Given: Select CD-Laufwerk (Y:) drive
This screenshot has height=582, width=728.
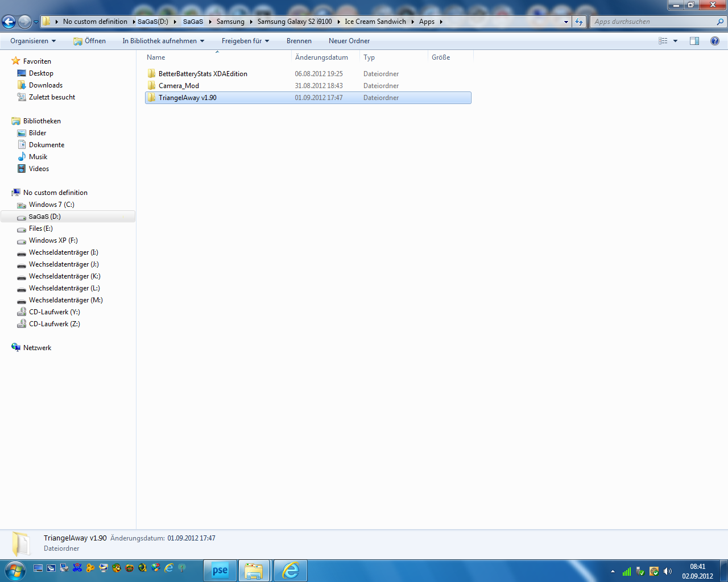Looking at the screenshot, I should click(55, 312).
